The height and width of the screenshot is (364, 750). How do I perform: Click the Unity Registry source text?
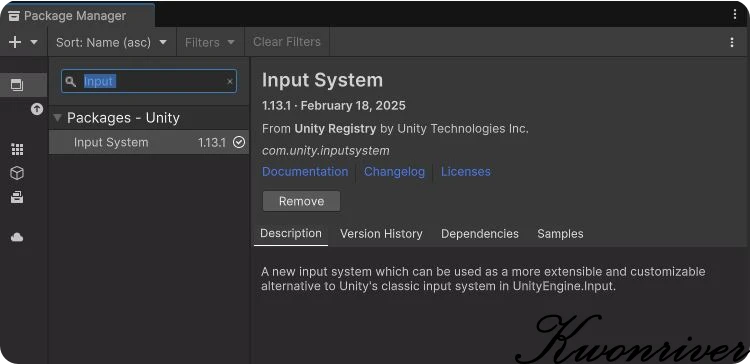(335, 128)
